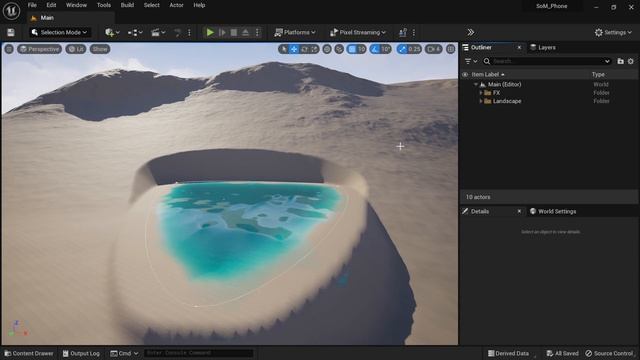Expand the FX folder
This screenshot has width=640, height=360.
(481, 93)
